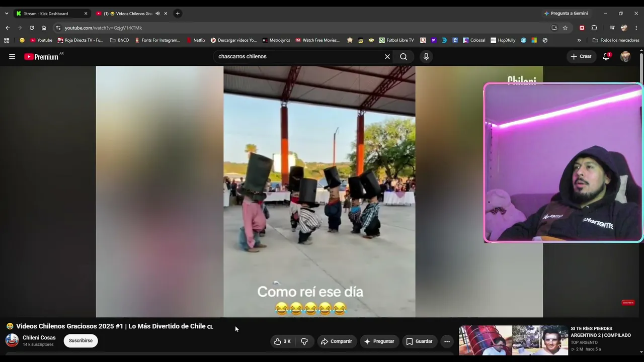The height and width of the screenshot is (362, 644).
Task: Open a new tab with plus button
Action: (178, 14)
